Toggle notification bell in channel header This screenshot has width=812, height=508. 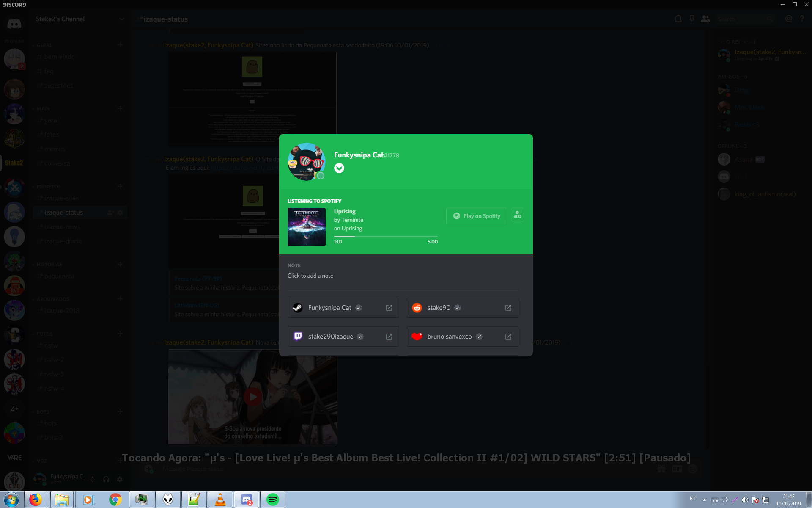(x=678, y=19)
